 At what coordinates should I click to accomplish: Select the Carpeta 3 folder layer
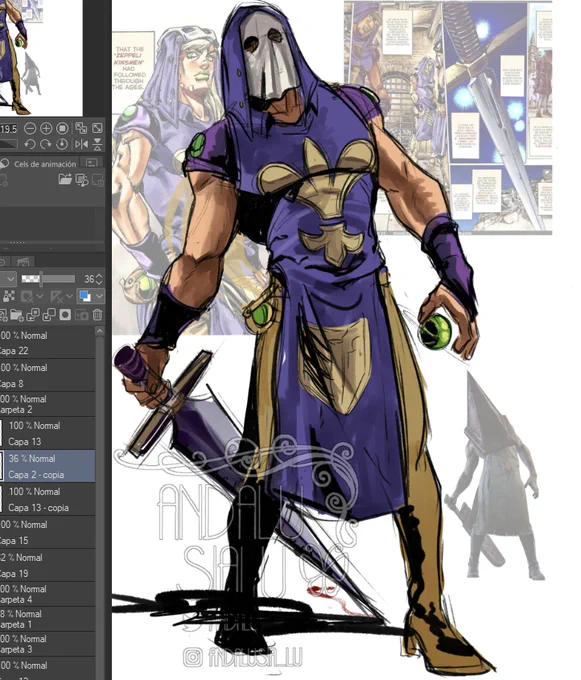coord(47,644)
